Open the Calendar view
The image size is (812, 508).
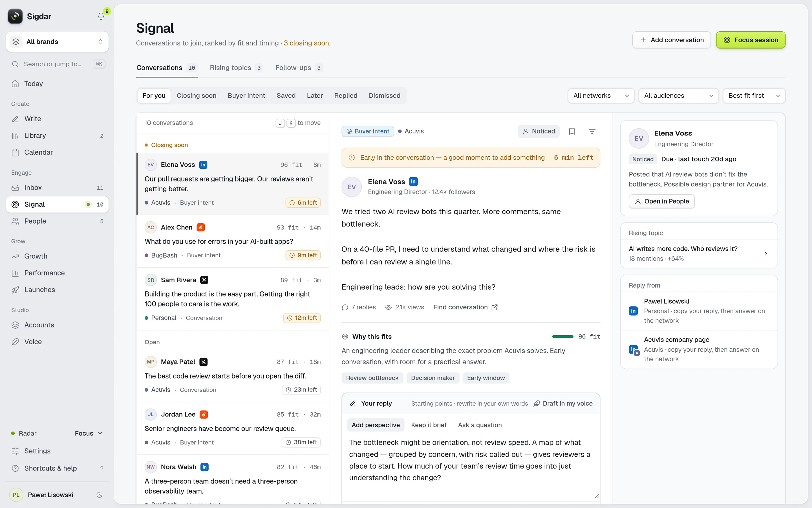coord(57,152)
